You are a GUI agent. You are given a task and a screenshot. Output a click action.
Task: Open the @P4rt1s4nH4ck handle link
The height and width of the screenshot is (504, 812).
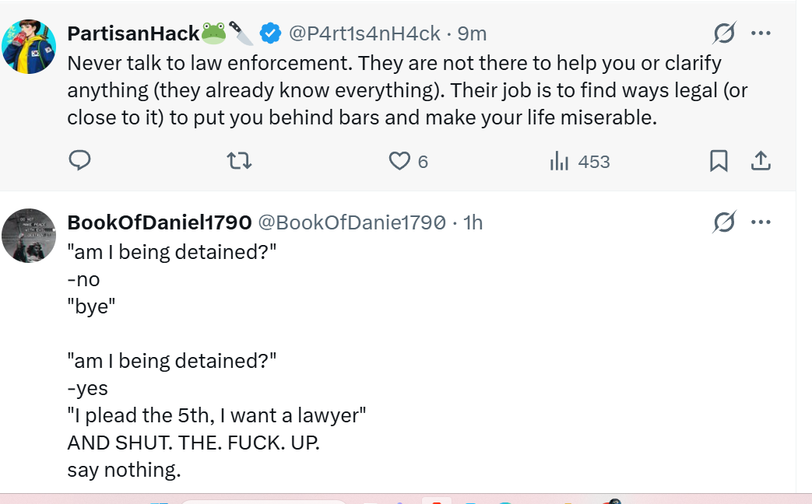pos(364,33)
